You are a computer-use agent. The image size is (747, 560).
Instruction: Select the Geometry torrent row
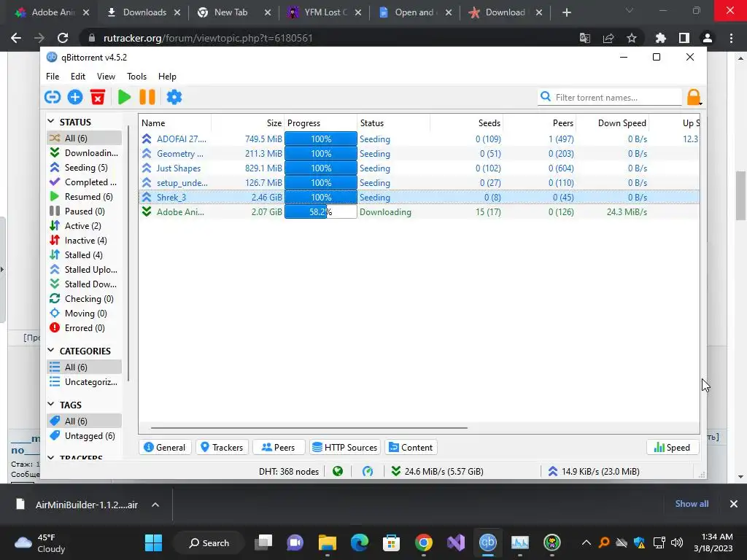[419, 154]
